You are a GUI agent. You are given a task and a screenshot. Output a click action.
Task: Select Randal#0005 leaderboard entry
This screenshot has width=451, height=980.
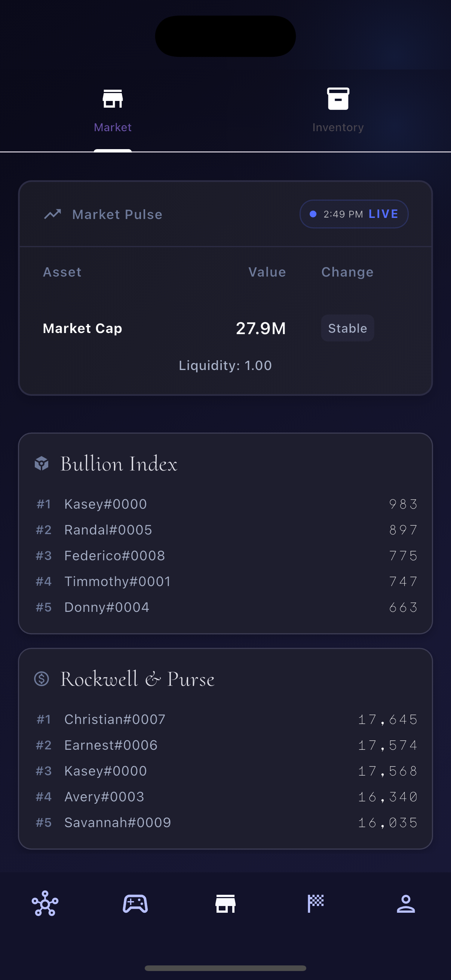click(x=108, y=530)
